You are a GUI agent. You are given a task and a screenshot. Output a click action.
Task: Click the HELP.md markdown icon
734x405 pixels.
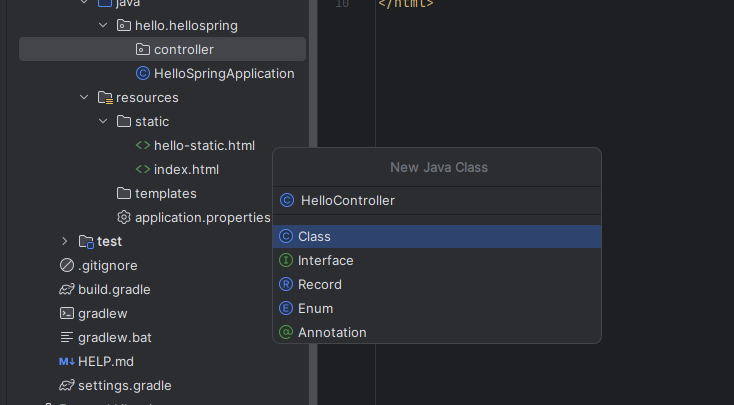(67, 361)
